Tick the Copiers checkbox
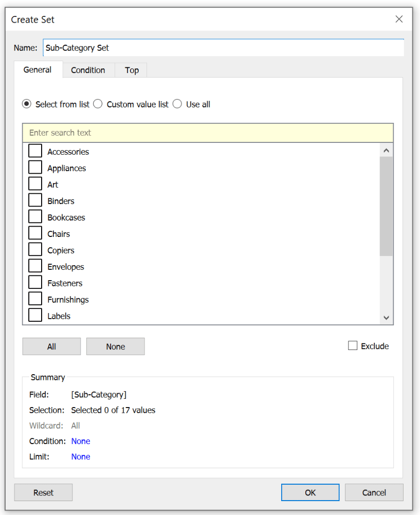 (x=35, y=249)
